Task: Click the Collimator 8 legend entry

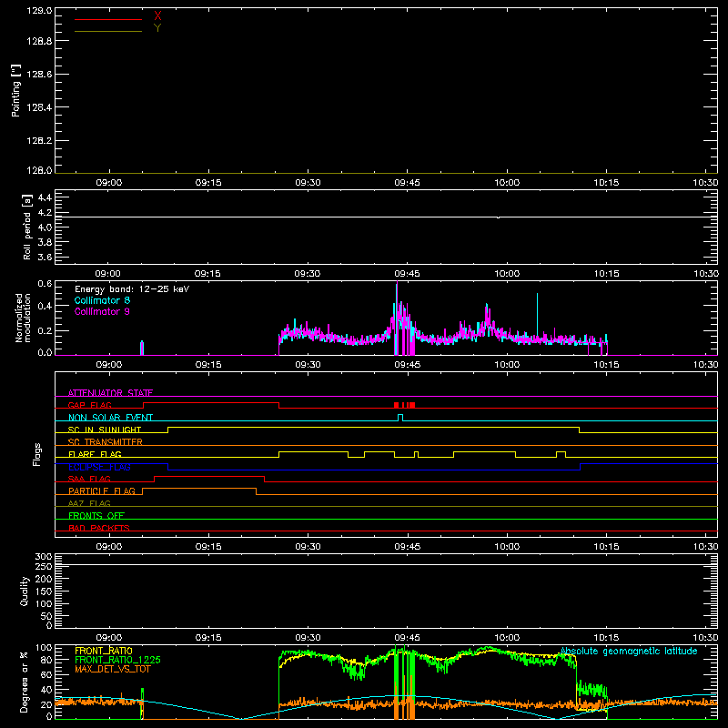Action: 102,300
